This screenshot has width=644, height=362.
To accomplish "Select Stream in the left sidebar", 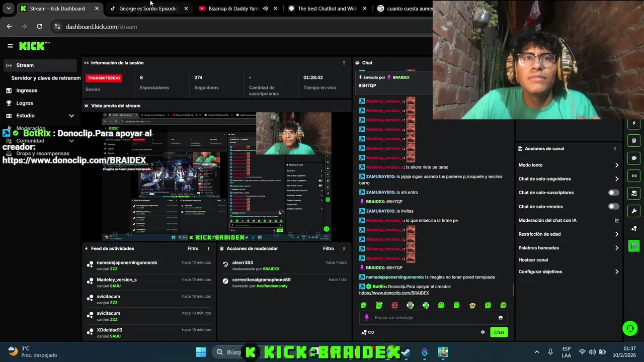I will pos(40,65).
